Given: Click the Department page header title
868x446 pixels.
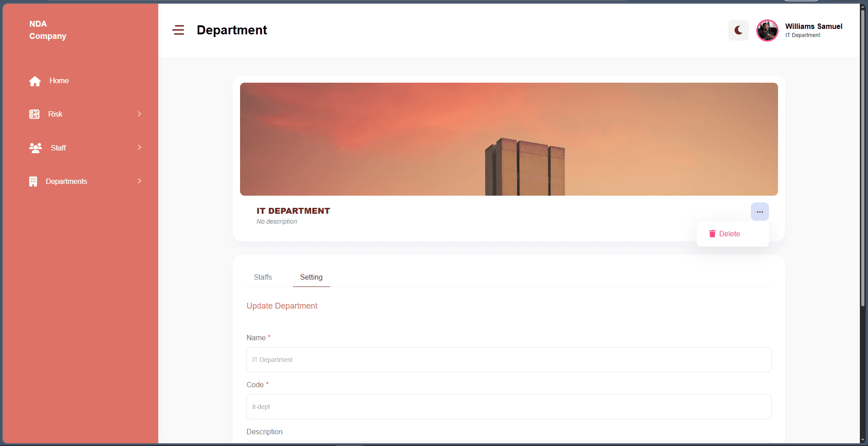Looking at the screenshot, I should tap(232, 30).
